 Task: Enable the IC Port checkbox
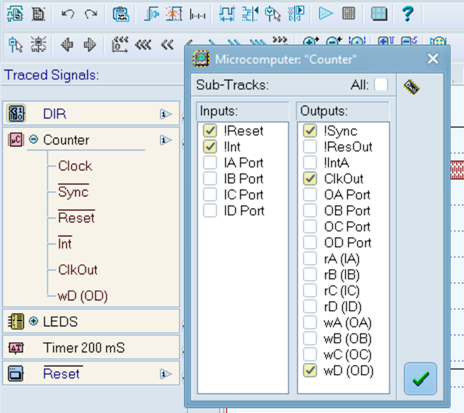210,195
